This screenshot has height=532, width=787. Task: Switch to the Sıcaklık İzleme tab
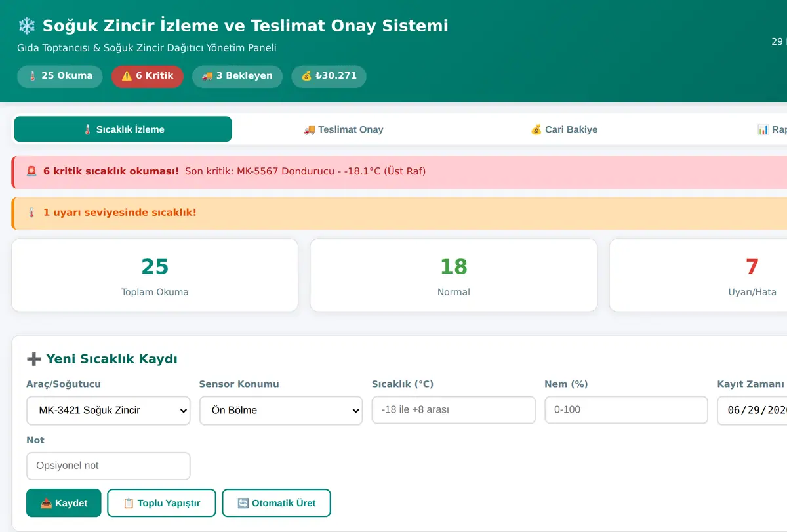pos(123,129)
